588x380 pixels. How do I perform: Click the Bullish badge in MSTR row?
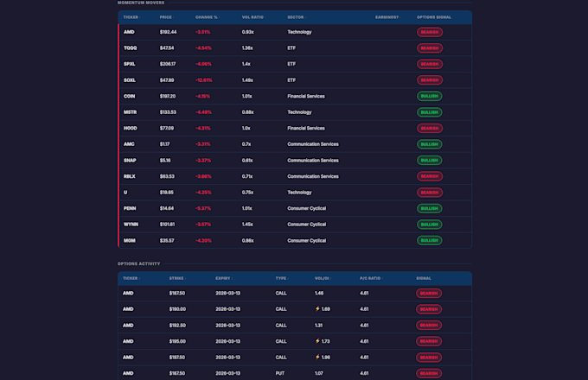click(430, 112)
